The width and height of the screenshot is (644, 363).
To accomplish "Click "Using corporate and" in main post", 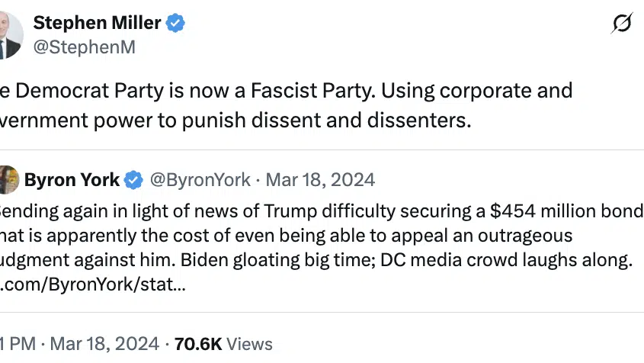I will [x=476, y=90].
